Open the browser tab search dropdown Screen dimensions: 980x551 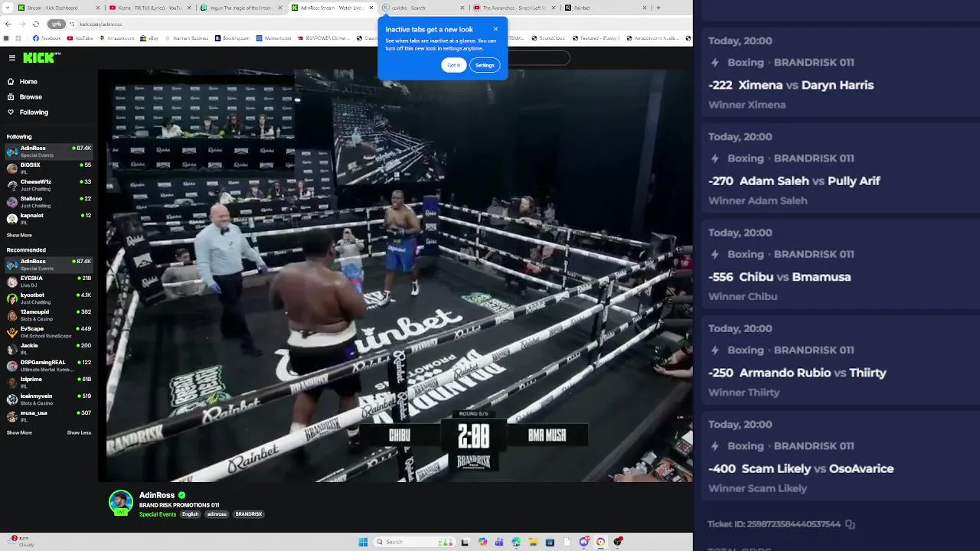pyautogui.click(x=7, y=8)
